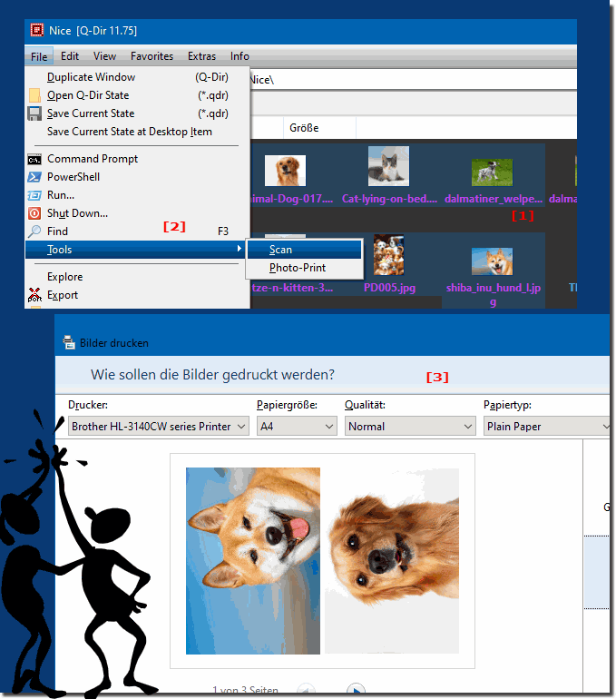Screen dimensions: 616x699
Task: Click the printer icon in Bilder drucken title
Action: (69, 342)
